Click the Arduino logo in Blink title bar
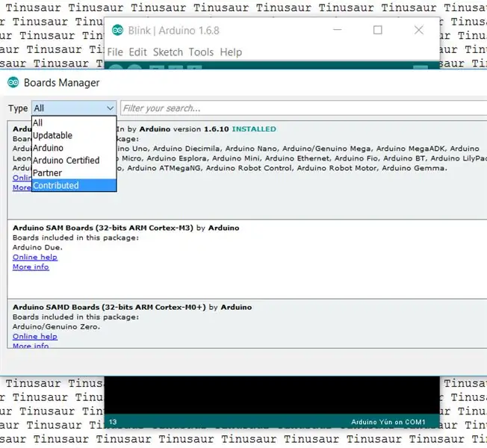The image size is (487, 448). 117,30
